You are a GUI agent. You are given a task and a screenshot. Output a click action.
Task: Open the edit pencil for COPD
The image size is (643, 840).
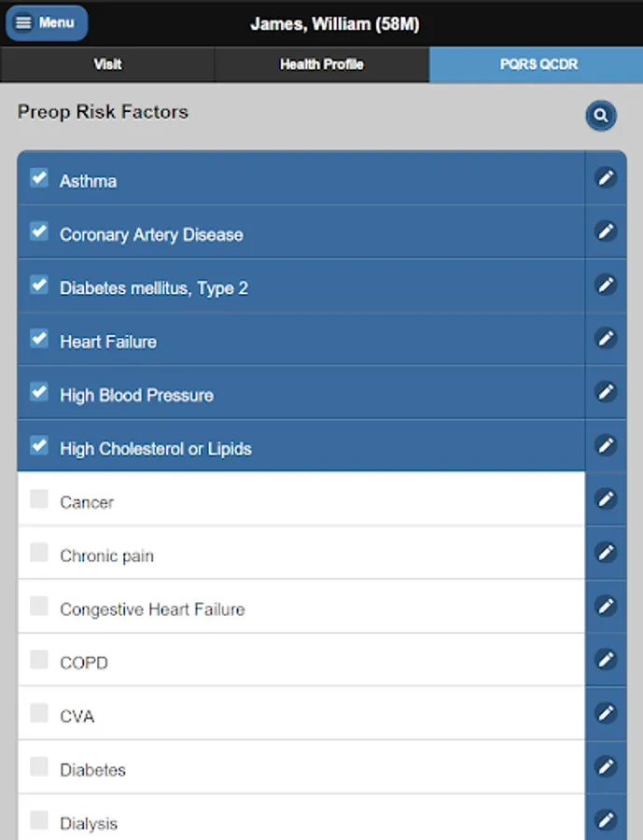coord(607,660)
